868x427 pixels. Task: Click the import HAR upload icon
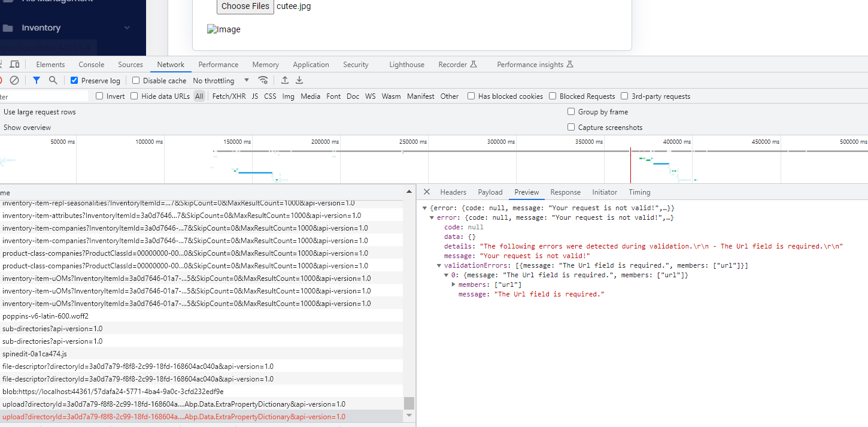(285, 80)
